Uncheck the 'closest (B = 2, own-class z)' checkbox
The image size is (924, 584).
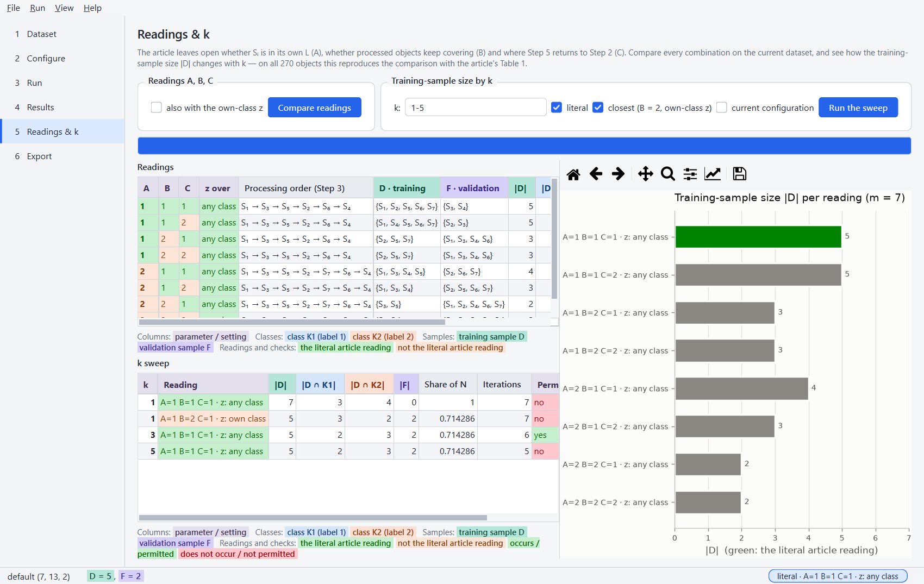(598, 108)
